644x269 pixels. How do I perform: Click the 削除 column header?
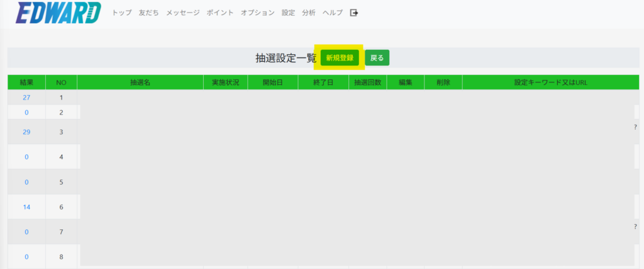(x=443, y=83)
